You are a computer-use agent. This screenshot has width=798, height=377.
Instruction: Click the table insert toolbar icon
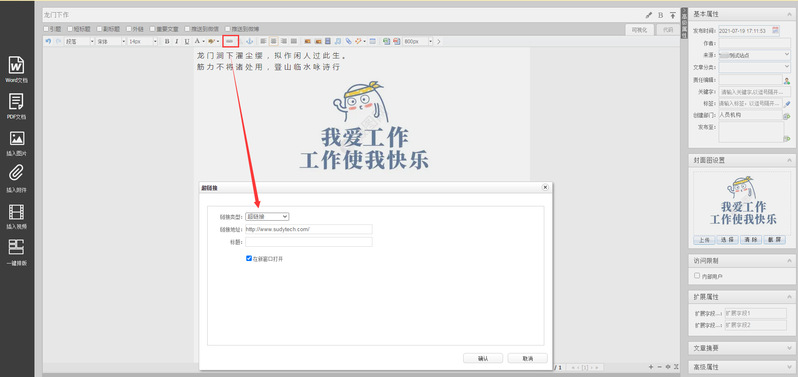pos(373,41)
